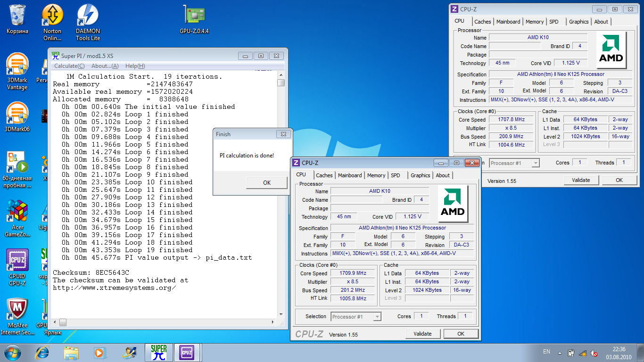The height and width of the screenshot is (362, 644).
Task: Switch to About tab in front CPU-Z
Action: (443, 175)
